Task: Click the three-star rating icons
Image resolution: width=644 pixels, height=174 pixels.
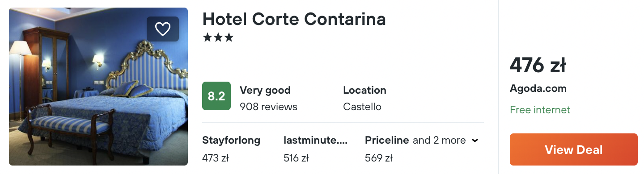Action: pos(218,38)
